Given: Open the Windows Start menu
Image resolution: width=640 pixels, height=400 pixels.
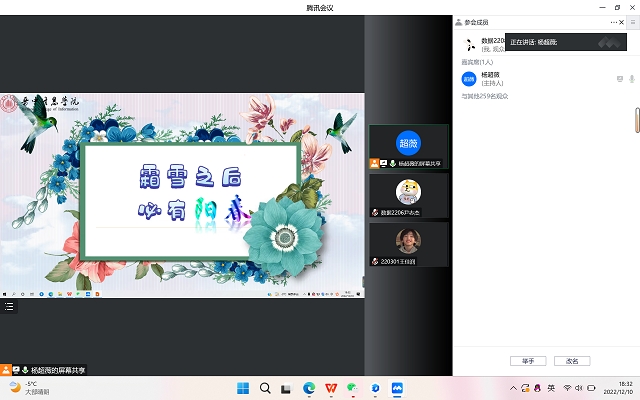Looking at the screenshot, I should click(x=243, y=387).
